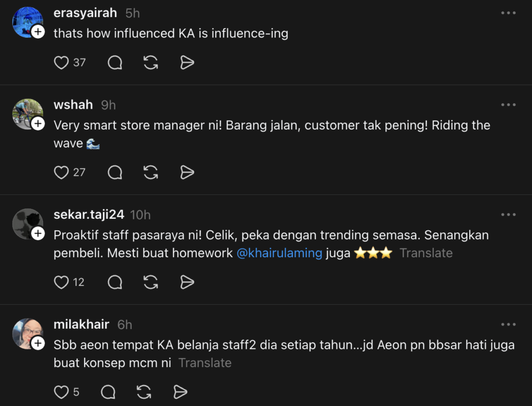The image size is (532, 406).
Task: Reply to sekar.taji24's comment
Action: [x=115, y=282]
